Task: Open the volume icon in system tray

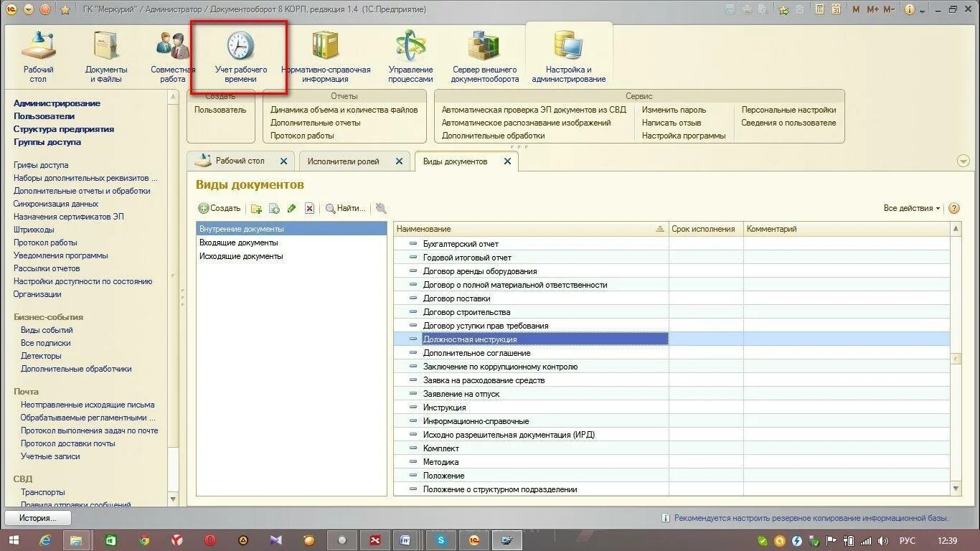Action: (x=884, y=540)
